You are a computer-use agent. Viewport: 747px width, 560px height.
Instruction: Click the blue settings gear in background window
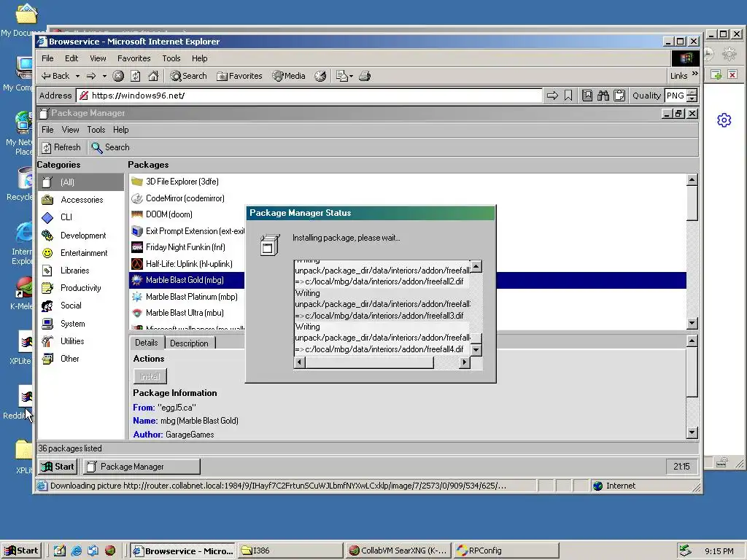click(724, 120)
